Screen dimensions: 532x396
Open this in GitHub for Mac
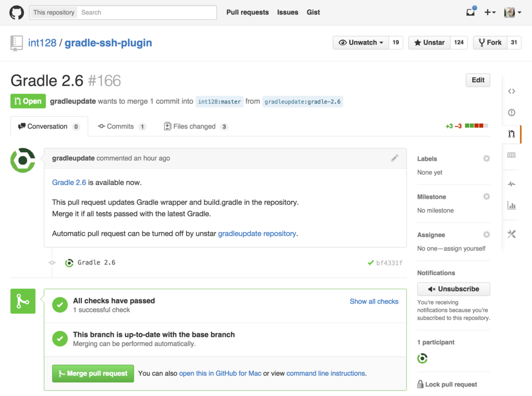(220, 373)
